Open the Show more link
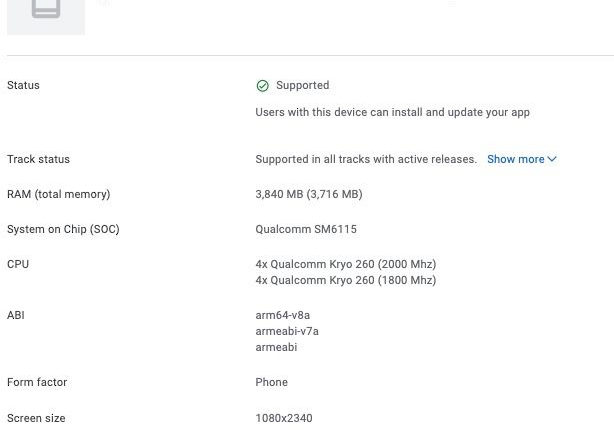 pyautogui.click(x=515, y=159)
